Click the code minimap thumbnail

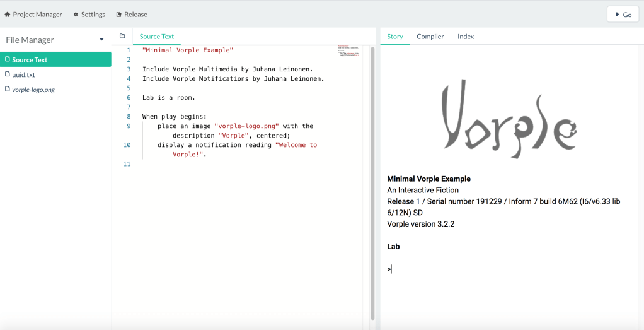[x=348, y=51]
